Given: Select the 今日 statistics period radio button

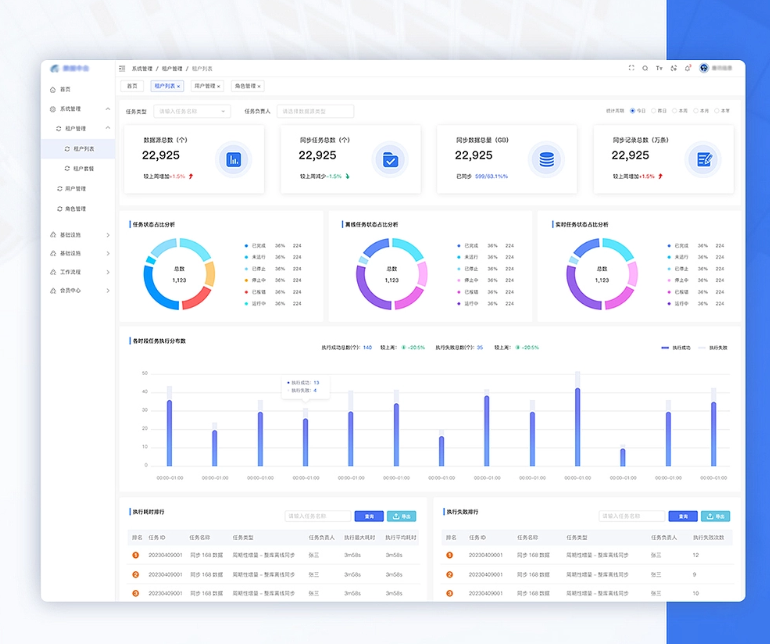Looking at the screenshot, I should (632, 111).
